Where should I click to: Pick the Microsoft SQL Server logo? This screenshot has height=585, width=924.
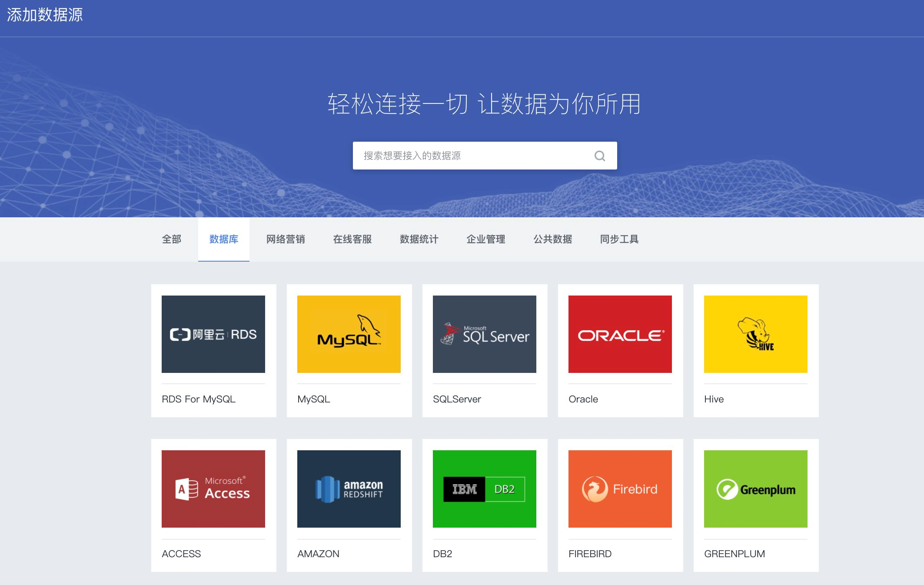[x=485, y=334]
